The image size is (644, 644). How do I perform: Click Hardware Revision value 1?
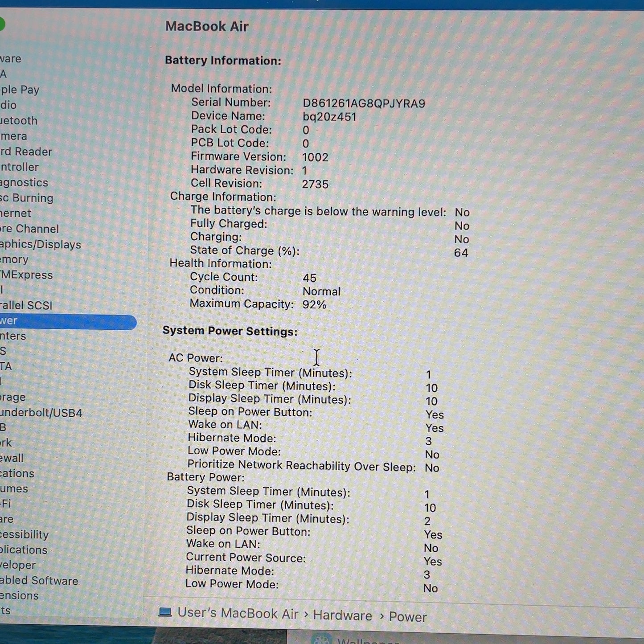click(x=305, y=171)
